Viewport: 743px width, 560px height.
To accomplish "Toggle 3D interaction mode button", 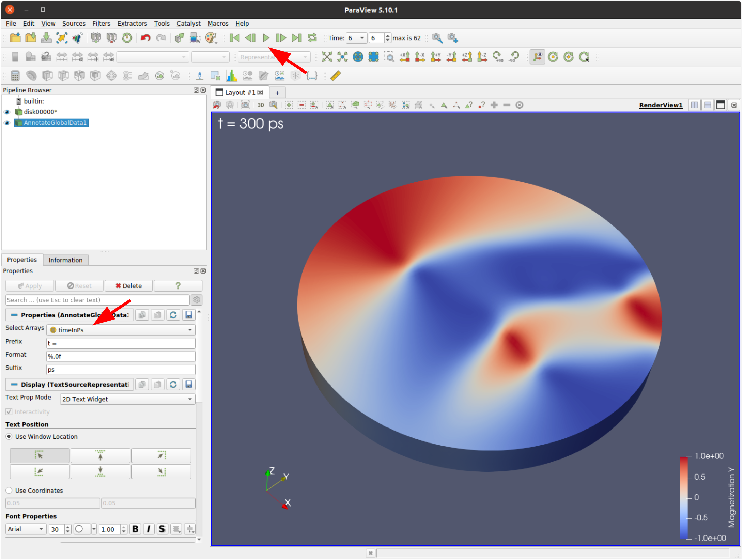I will point(261,105).
